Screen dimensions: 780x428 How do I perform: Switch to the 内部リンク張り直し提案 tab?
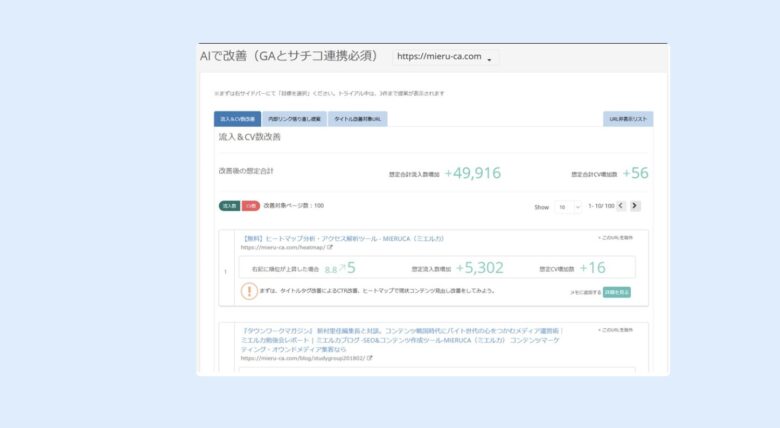294,119
